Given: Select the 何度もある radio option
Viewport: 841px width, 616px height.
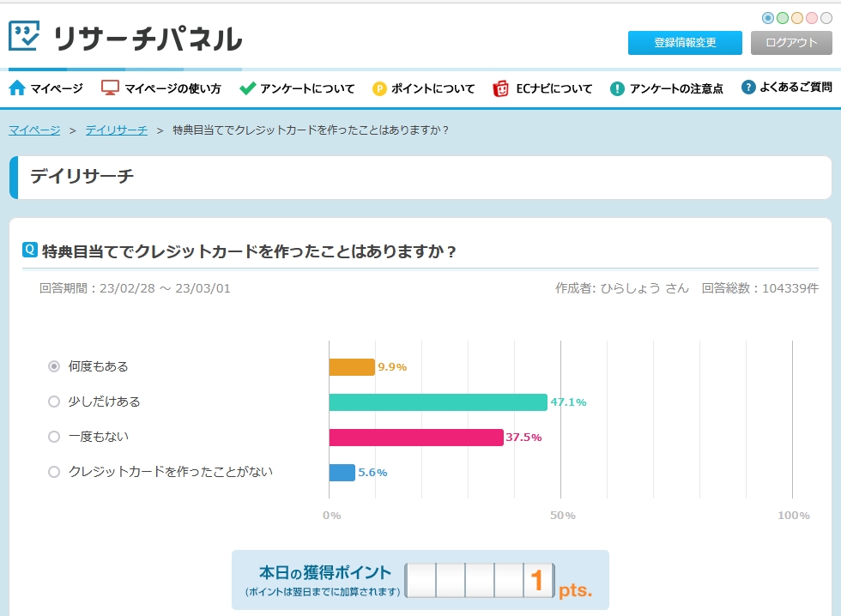Looking at the screenshot, I should (54, 366).
